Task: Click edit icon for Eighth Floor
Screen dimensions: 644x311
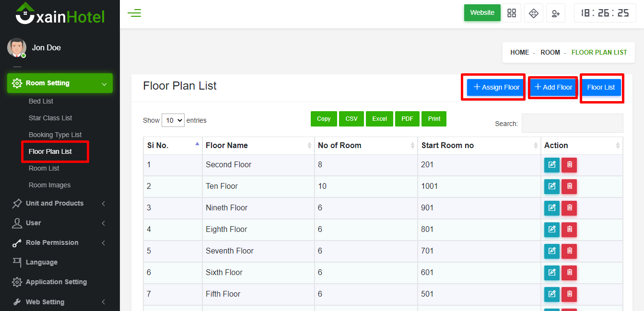Action: (x=551, y=230)
